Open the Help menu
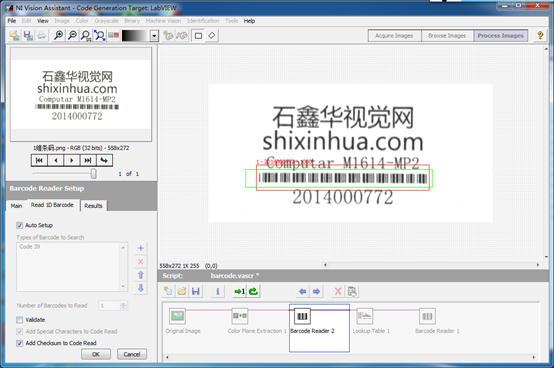This screenshot has width=554, height=368. click(x=249, y=21)
